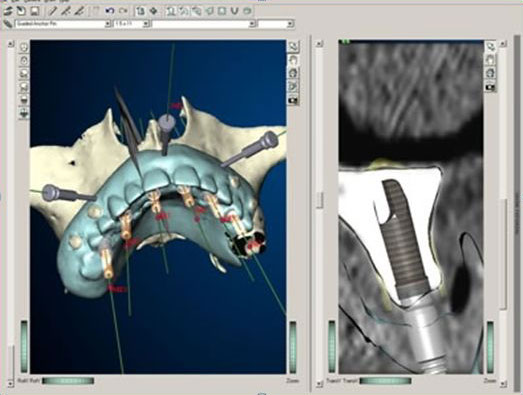
Task: Click the camera icon beside the cross-section view
Action: (x=490, y=87)
